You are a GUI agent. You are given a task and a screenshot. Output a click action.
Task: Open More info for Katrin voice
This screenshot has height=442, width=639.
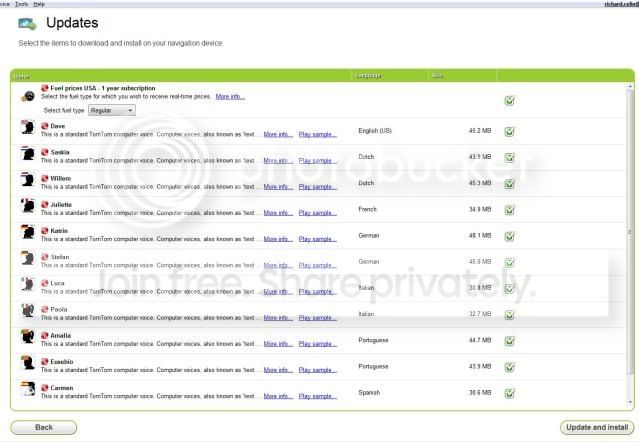pyautogui.click(x=278, y=239)
